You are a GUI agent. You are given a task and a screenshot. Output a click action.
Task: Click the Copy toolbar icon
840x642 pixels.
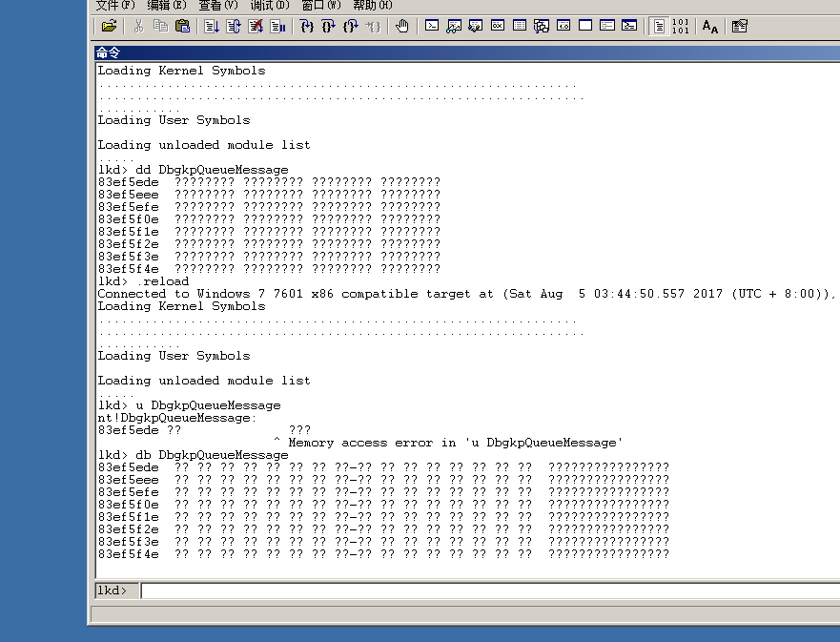(x=160, y=26)
